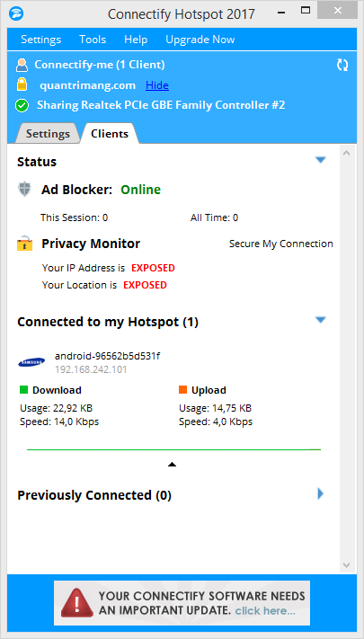Click the Hide password link
Image resolution: width=364 pixels, height=639 pixels.
(x=157, y=85)
